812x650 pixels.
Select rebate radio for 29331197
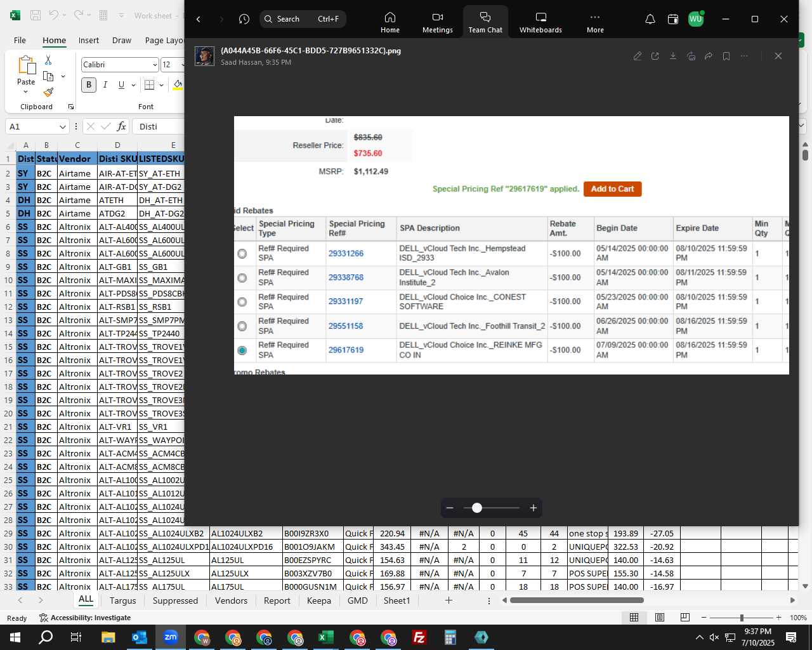tap(242, 302)
